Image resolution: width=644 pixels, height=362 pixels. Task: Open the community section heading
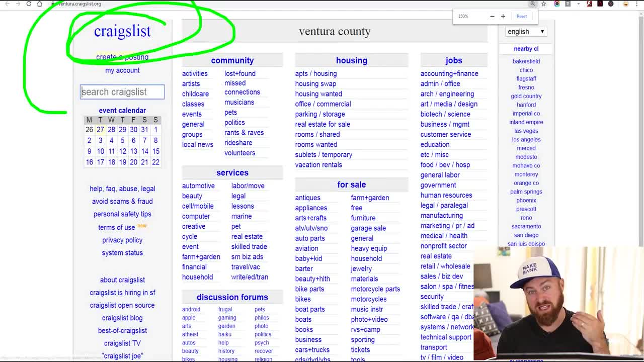click(232, 60)
